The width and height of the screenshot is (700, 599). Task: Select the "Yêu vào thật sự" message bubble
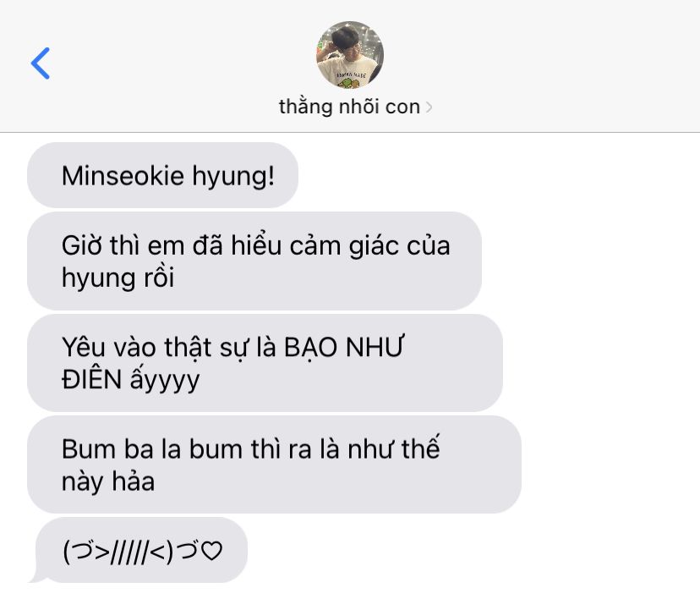click(x=265, y=363)
